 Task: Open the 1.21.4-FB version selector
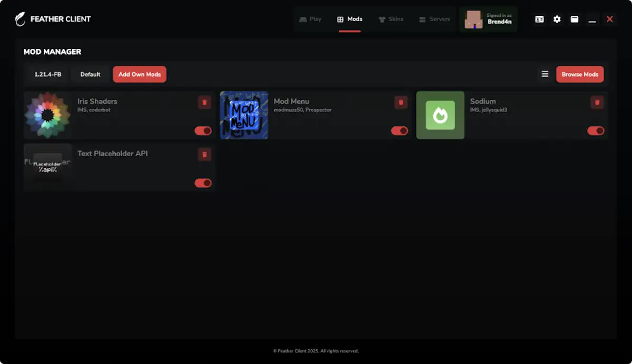[x=48, y=75]
